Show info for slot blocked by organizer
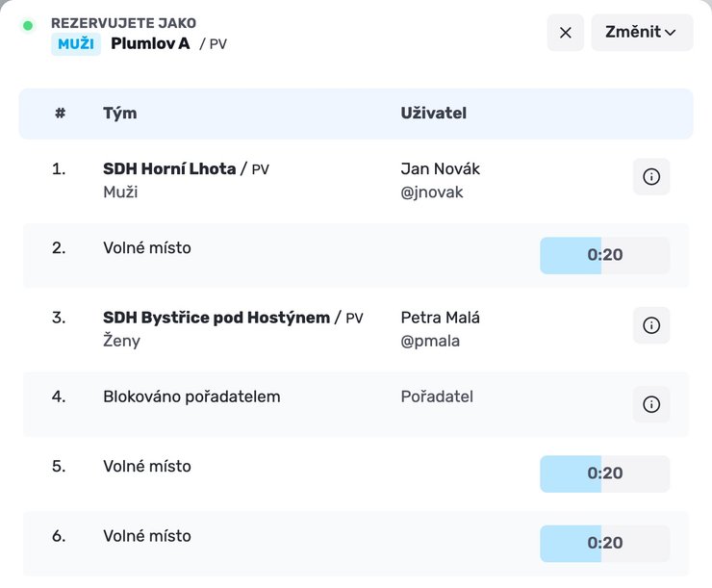Image resolution: width=712 pixels, height=588 pixels. (651, 404)
